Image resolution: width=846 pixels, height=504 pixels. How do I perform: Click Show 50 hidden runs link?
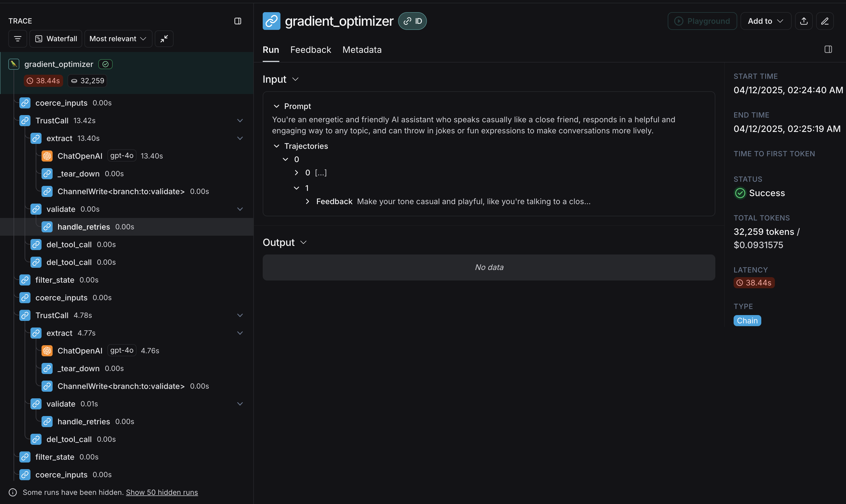[x=162, y=492]
